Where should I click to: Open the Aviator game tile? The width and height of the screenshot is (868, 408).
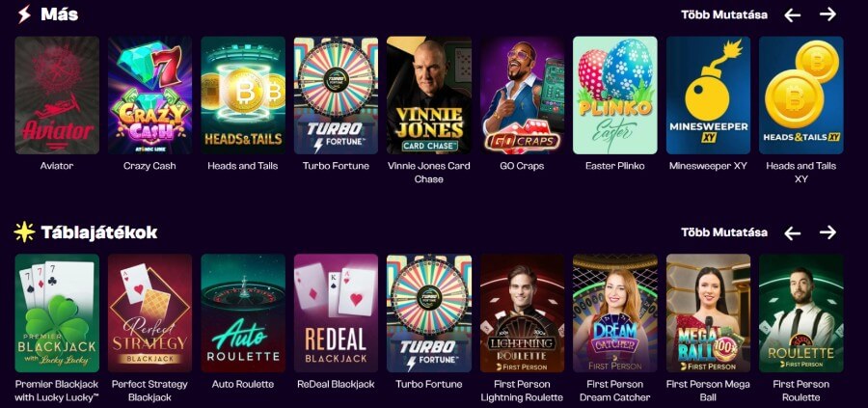coord(57,95)
